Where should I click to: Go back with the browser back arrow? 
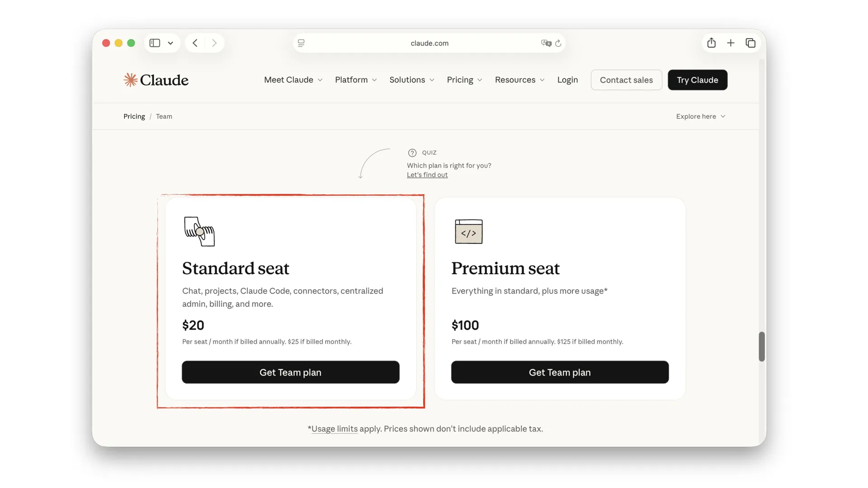pyautogui.click(x=195, y=43)
